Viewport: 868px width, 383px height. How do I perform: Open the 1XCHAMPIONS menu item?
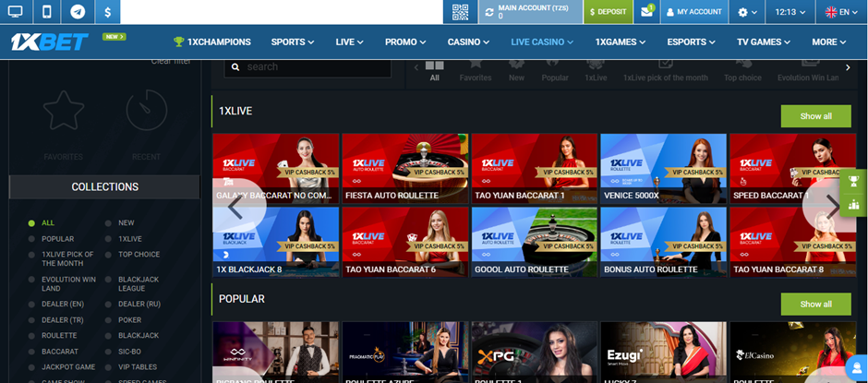(212, 42)
